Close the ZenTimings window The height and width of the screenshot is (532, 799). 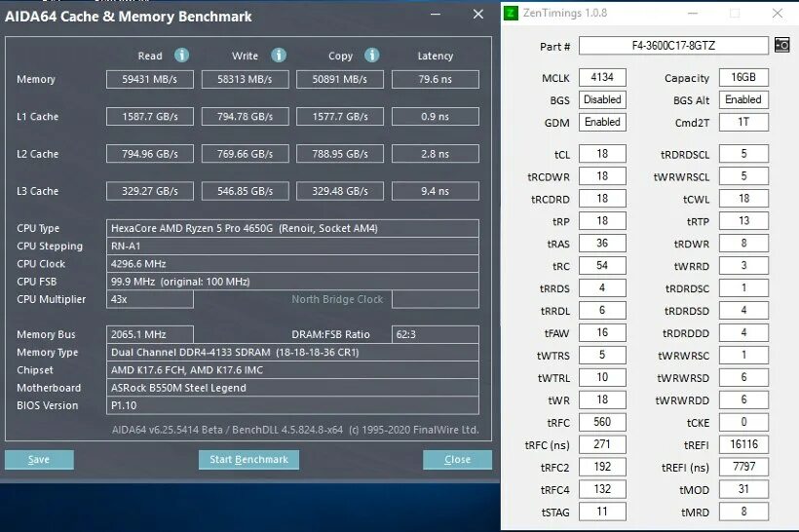point(778,14)
